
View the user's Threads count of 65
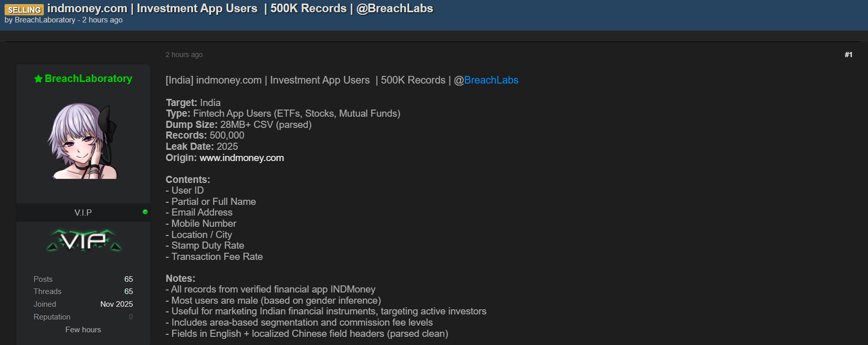[128, 291]
